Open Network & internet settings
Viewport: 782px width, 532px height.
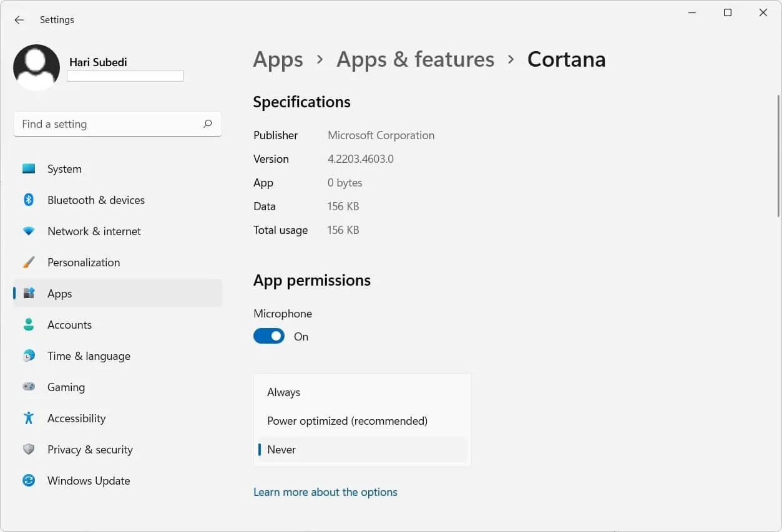29,231
